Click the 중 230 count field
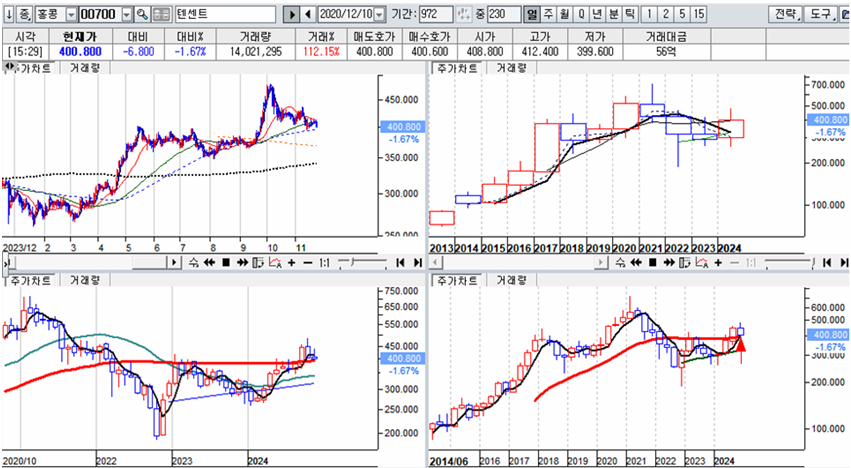Image resolution: width=851 pixels, height=468 pixels. 504,14
